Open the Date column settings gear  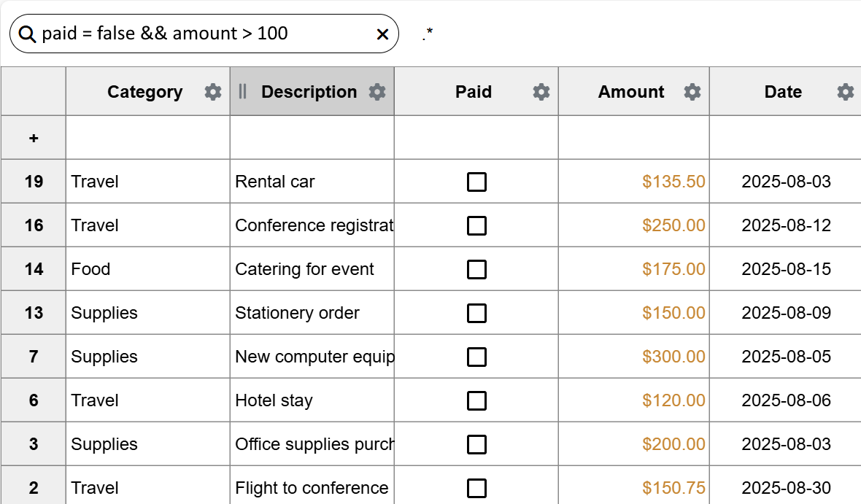[x=845, y=92]
